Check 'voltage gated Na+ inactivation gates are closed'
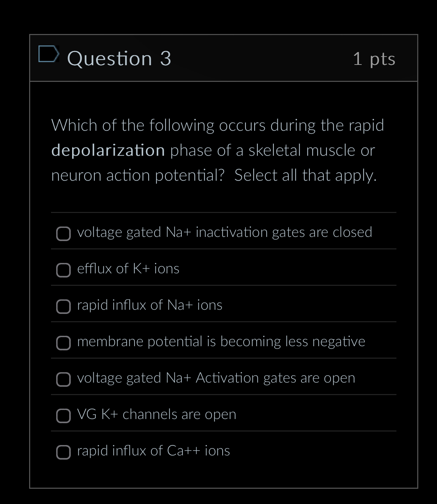 point(63,234)
